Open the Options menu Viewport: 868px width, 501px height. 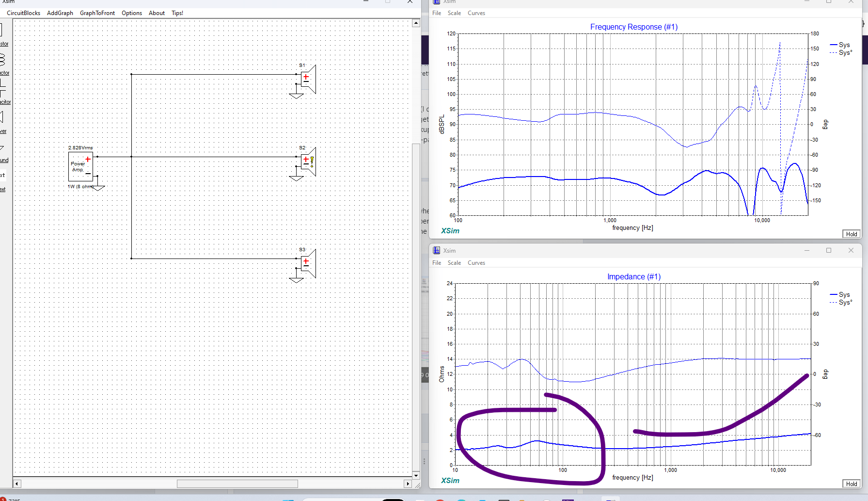click(x=132, y=13)
